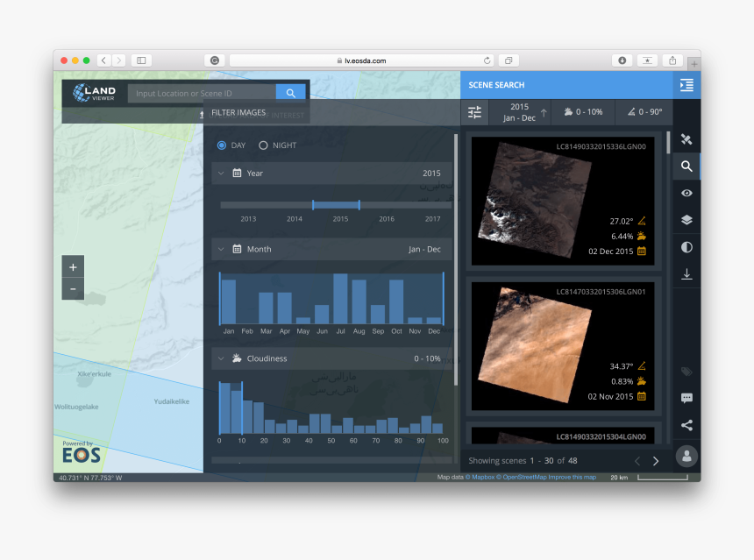This screenshot has width=754, height=560.
Task: Click the user profile avatar icon
Action: [686, 456]
